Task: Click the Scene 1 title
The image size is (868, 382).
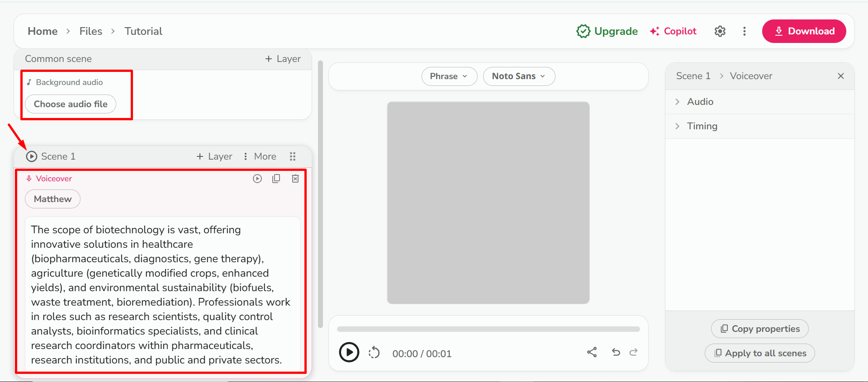Action: pyautogui.click(x=58, y=156)
